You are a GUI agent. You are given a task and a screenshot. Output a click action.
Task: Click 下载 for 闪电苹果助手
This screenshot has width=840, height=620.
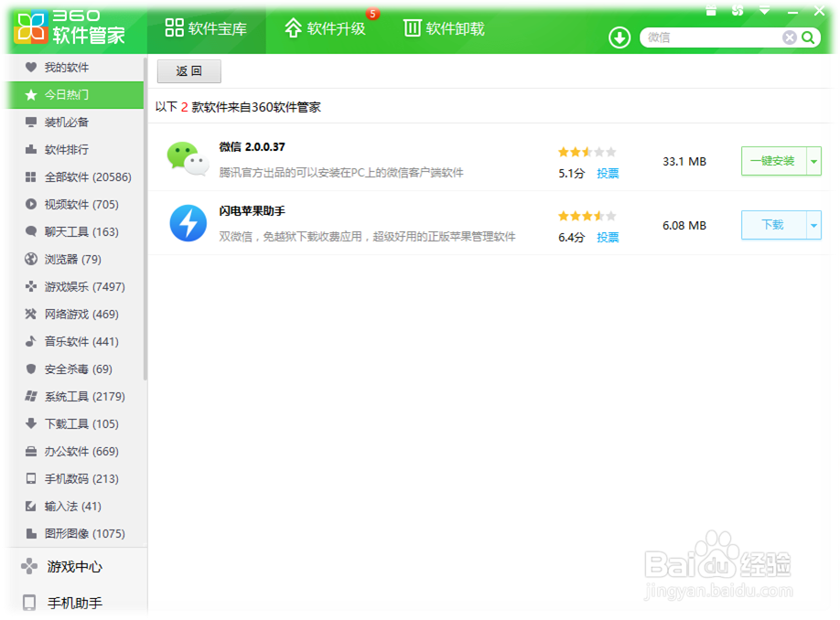[773, 225]
